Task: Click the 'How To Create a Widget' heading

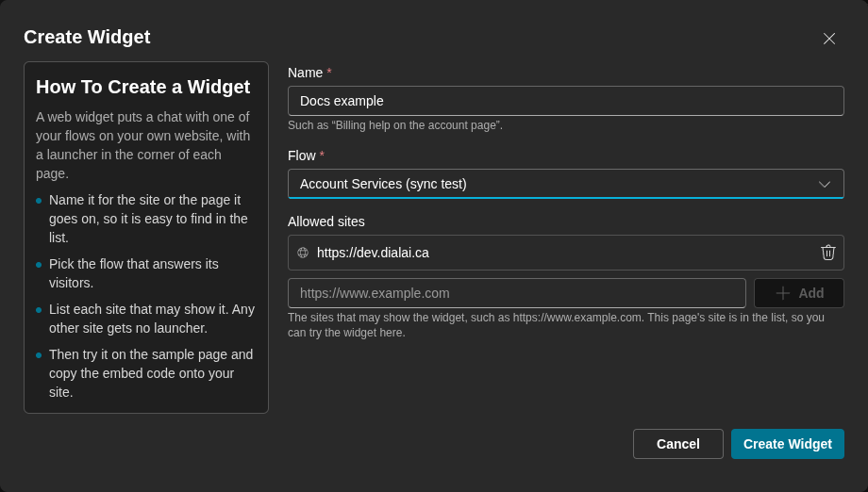Action: [142, 87]
